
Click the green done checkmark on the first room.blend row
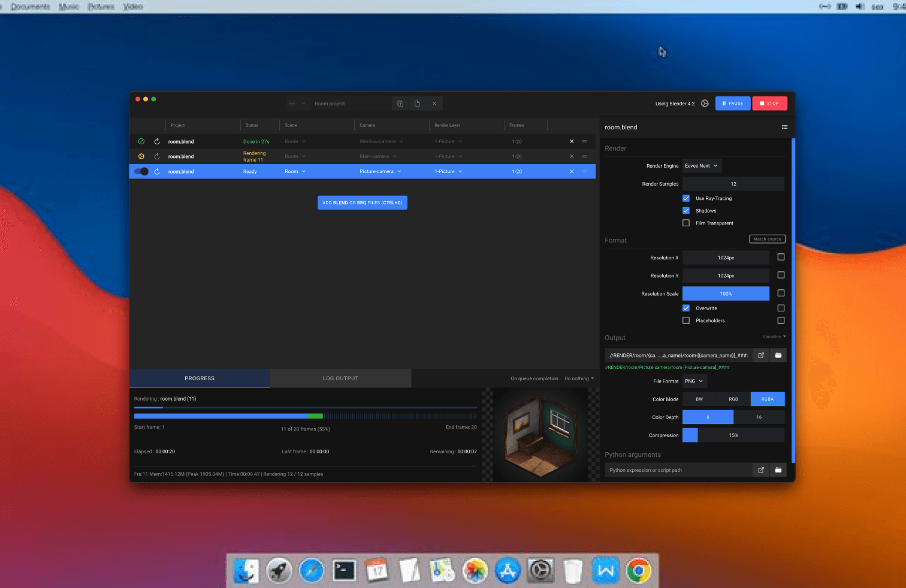pos(141,141)
